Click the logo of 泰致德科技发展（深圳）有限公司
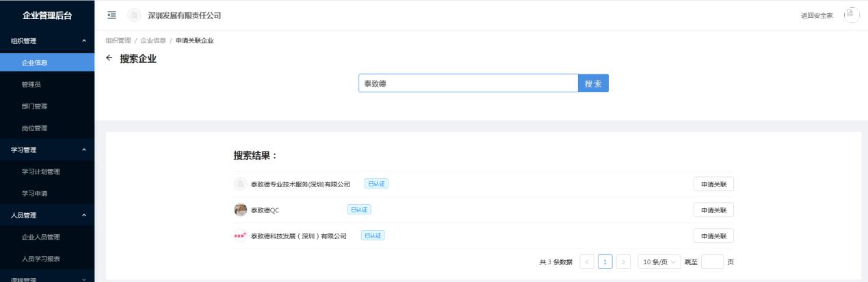Image resolution: width=868 pixels, height=282 pixels. (x=240, y=236)
